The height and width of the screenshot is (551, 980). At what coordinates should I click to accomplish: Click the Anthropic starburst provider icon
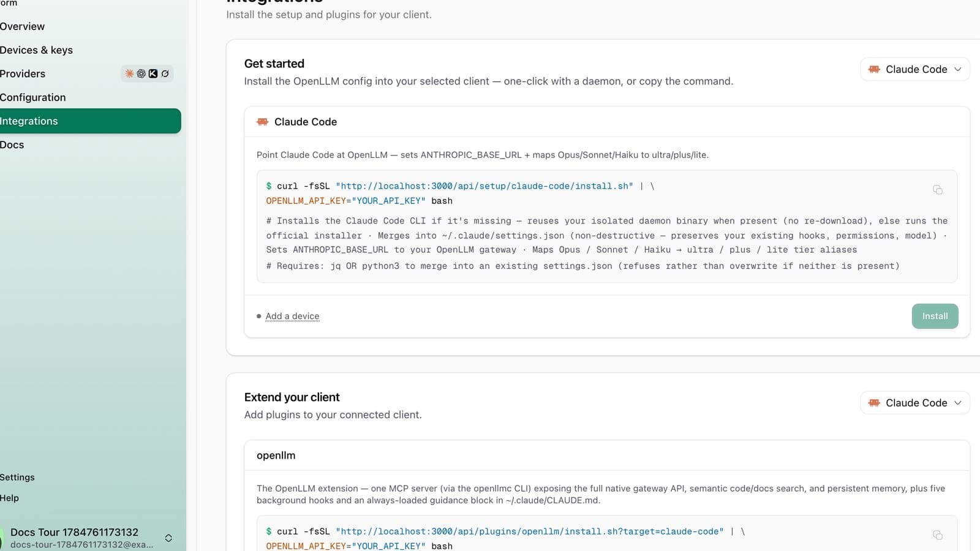point(129,73)
